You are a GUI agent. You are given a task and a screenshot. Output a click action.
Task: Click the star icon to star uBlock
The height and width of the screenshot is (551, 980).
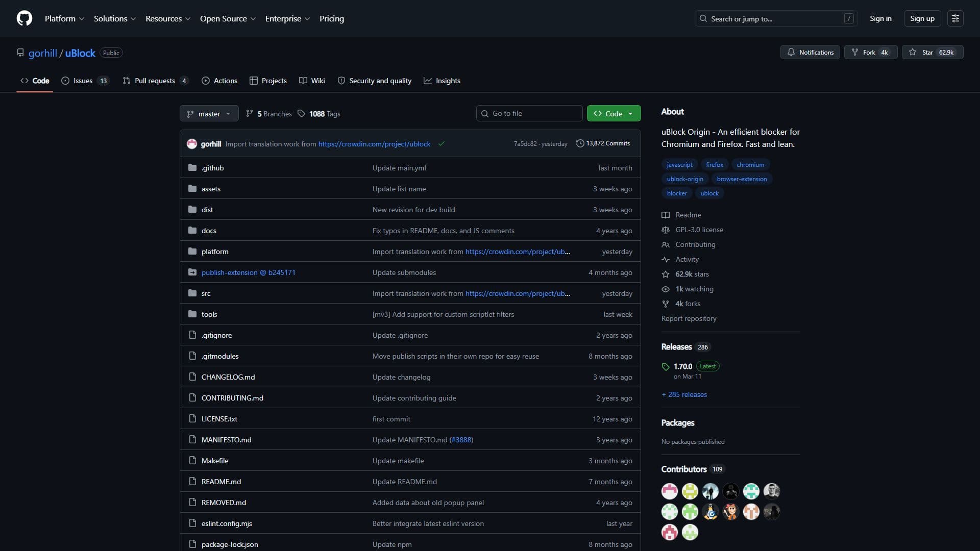[x=932, y=52]
